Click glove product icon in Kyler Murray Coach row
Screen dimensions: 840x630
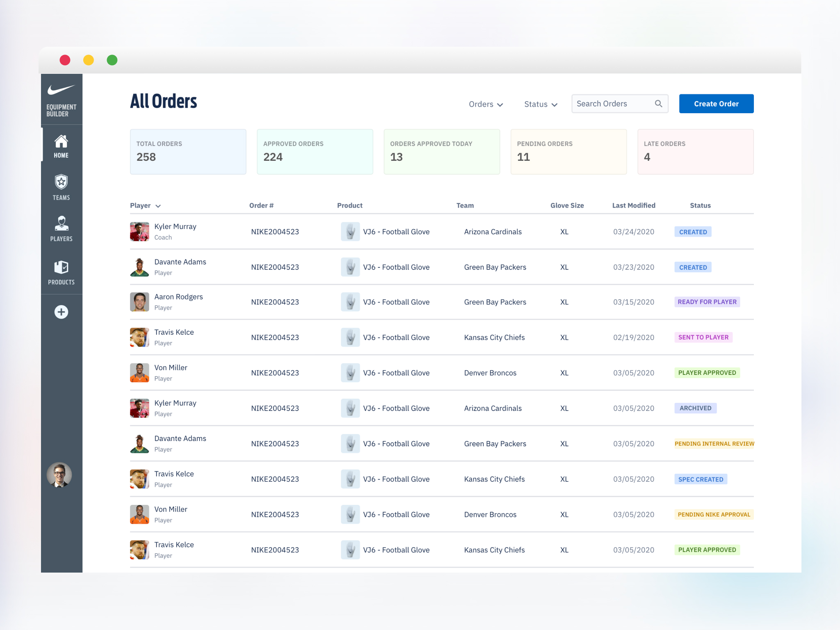pyautogui.click(x=350, y=232)
